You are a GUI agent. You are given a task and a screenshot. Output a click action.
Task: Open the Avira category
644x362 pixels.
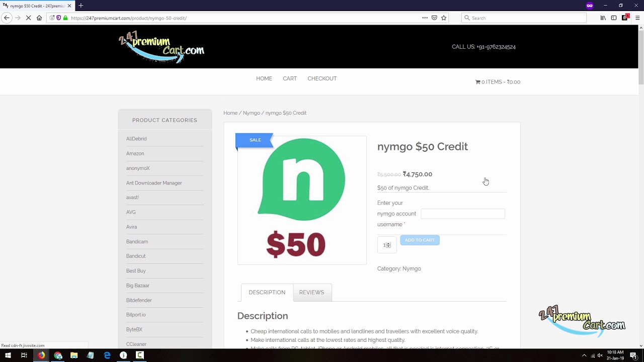[x=131, y=227]
